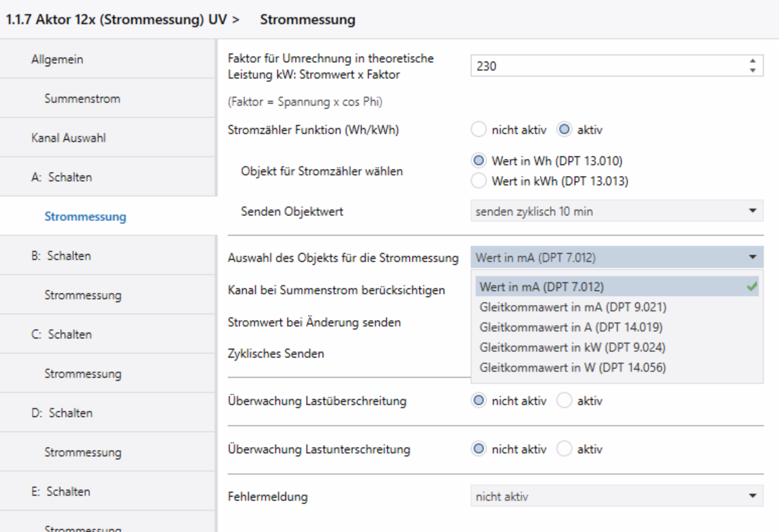The image size is (779, 532).
Task: Open Kanal Auswahl in sidebar
Action: click(69, 138)
